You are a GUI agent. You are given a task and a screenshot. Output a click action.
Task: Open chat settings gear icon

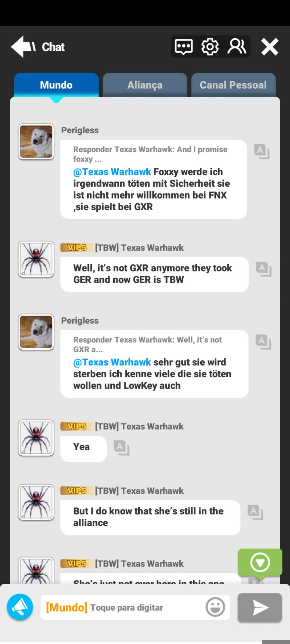click(x=210, y=47)
